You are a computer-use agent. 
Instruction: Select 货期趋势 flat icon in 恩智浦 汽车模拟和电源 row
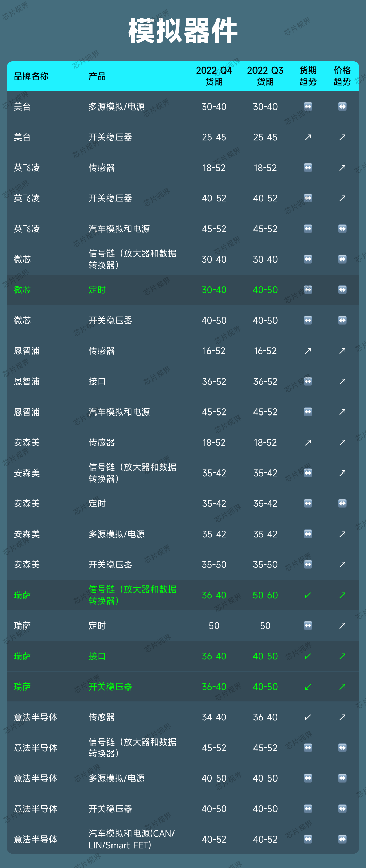point(308,412)
